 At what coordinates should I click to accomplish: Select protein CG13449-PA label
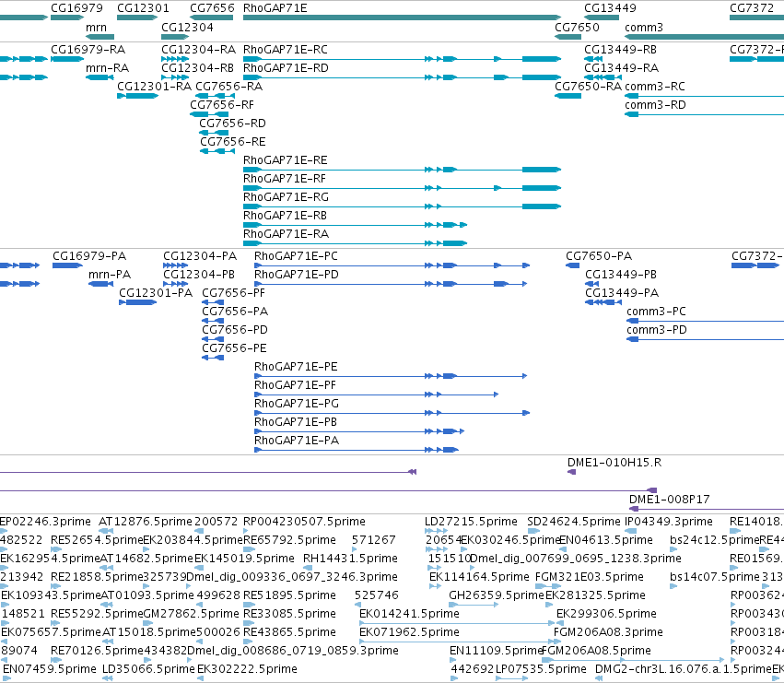tap(622, 293)
